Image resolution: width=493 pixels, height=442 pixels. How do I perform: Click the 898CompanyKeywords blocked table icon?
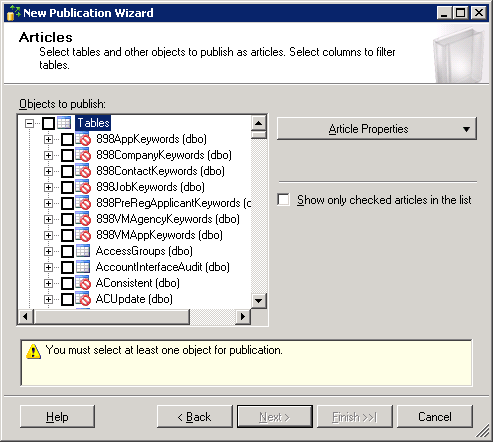83,155
